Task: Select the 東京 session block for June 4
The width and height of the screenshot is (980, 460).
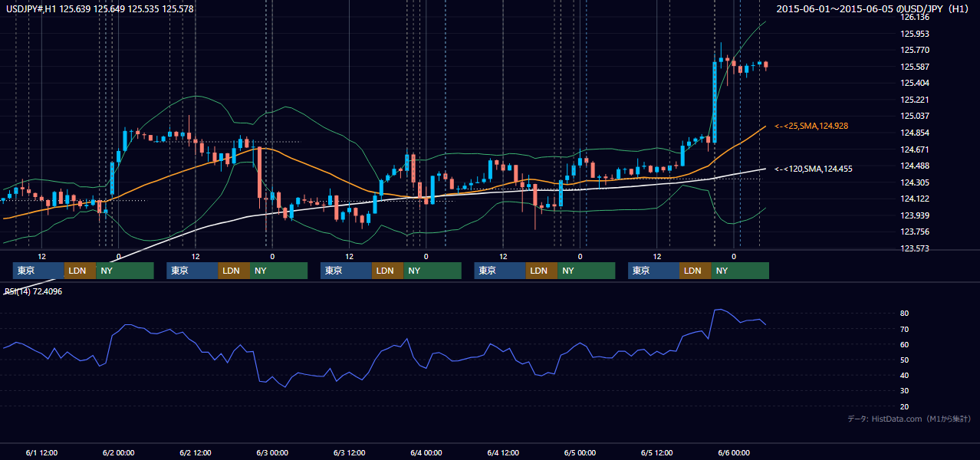Action: [500, 271]
